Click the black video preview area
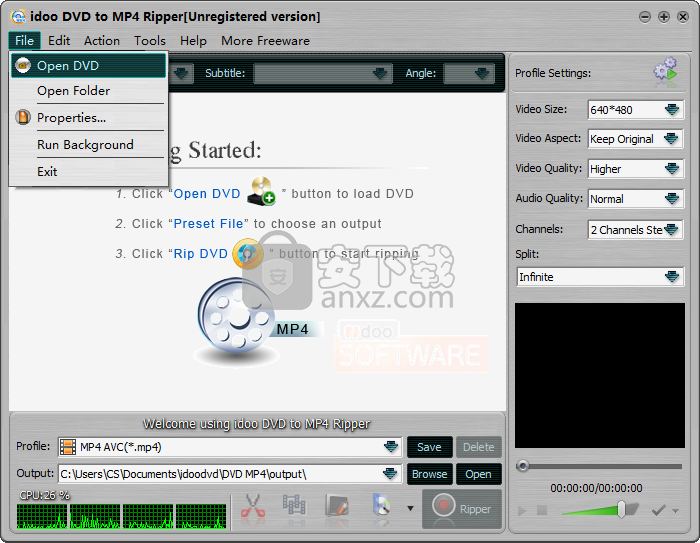 (600, 375)
